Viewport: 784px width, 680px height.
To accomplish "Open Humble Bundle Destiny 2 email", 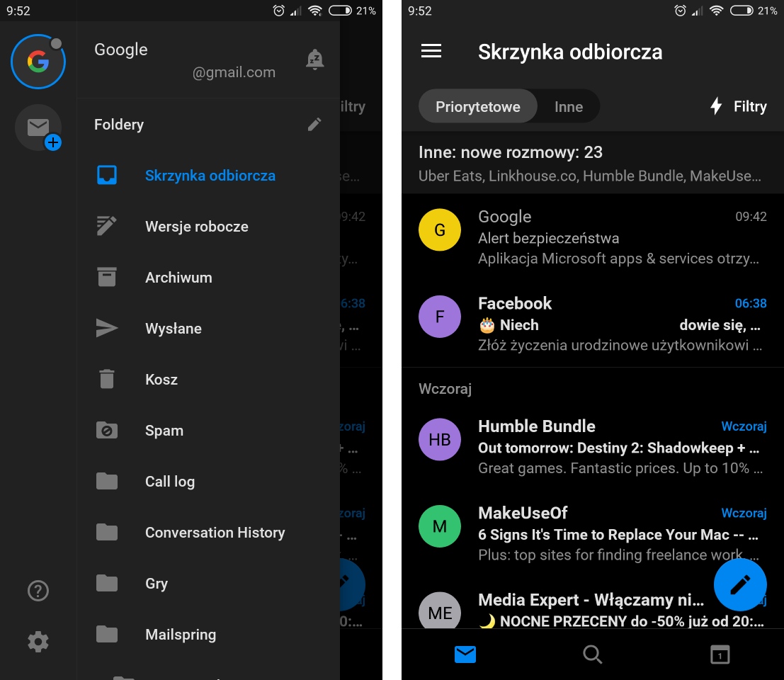I will (x=593, y=447).
